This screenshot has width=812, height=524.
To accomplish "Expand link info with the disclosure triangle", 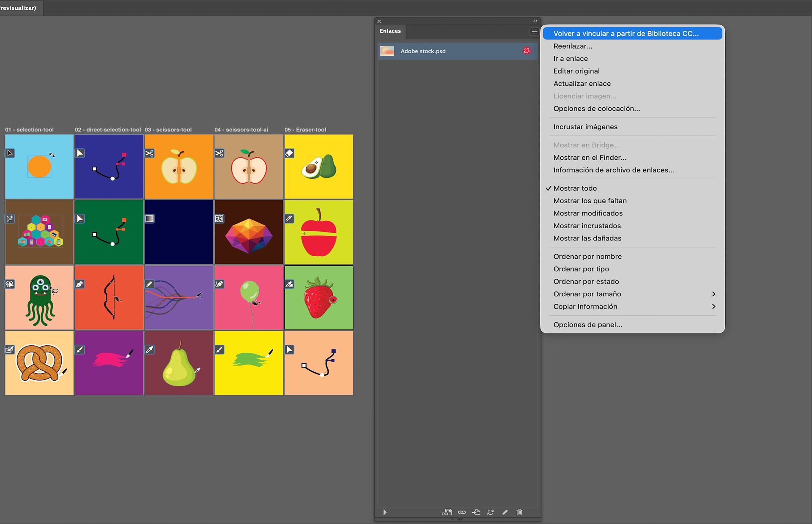I will pos(385,512).
